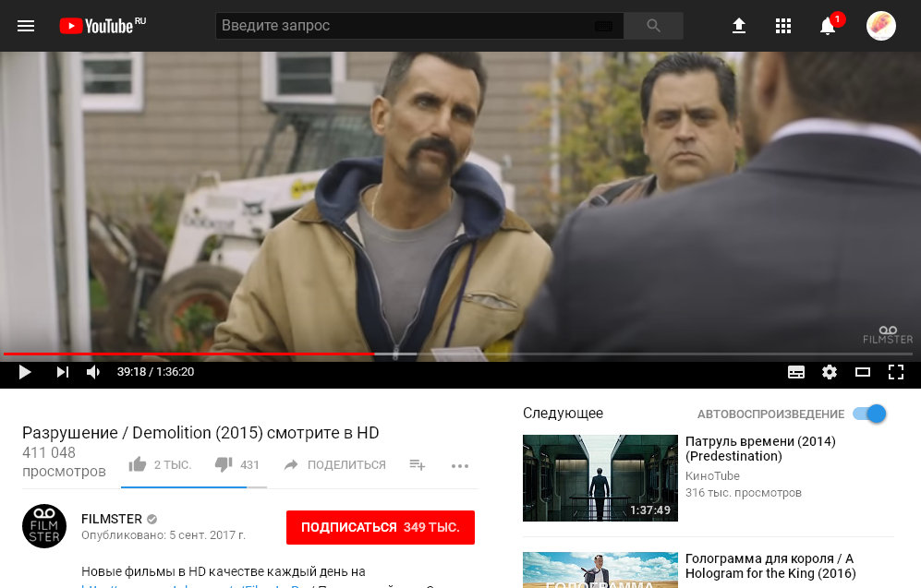Open the Патруль времени (2014) title
The width and height of the screenshot is (921, 588).
coord(760,449)
